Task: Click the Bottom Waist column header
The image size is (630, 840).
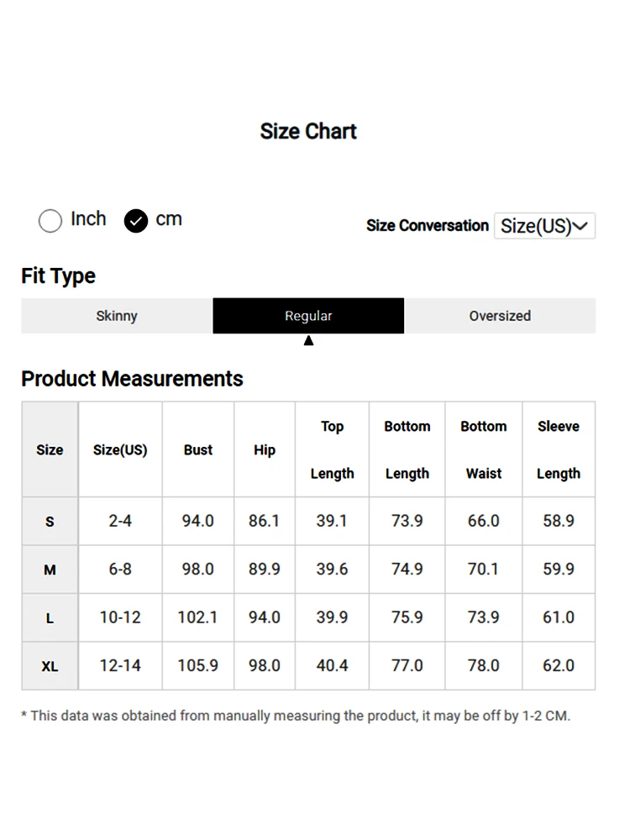Action: 484,449
